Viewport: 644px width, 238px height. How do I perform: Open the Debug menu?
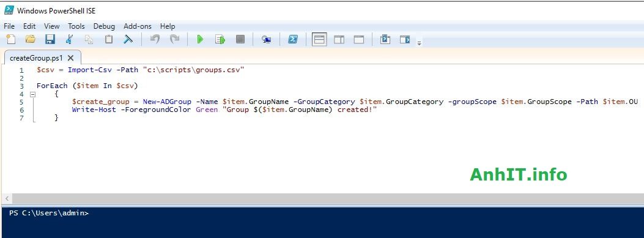(x=104, y=26)
